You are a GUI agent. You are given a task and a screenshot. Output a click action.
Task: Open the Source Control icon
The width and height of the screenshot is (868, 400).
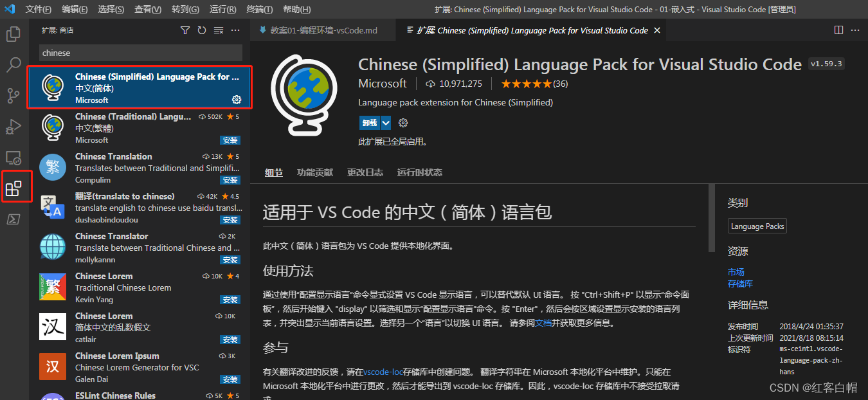[x=14, y=95]
